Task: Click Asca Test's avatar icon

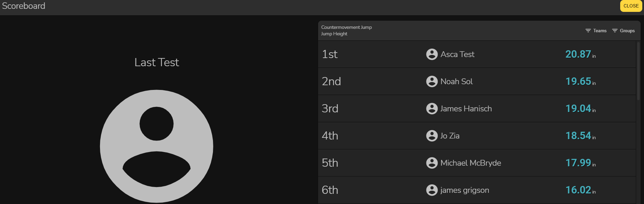Action: 432,54
